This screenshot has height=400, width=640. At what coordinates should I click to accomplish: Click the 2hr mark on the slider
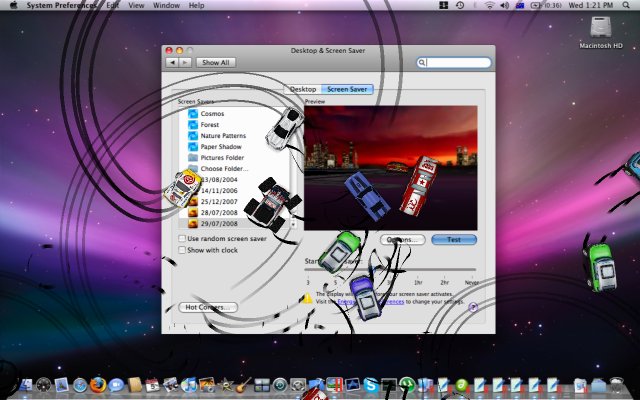[x=444, y=282]
